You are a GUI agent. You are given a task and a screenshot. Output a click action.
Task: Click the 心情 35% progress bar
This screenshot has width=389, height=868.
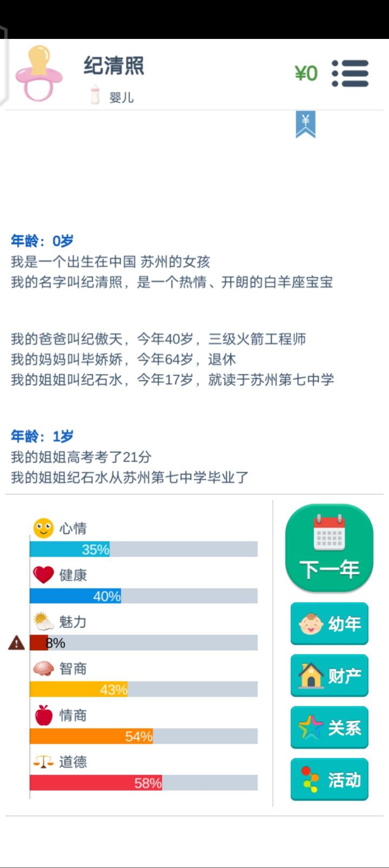[143, 549]
